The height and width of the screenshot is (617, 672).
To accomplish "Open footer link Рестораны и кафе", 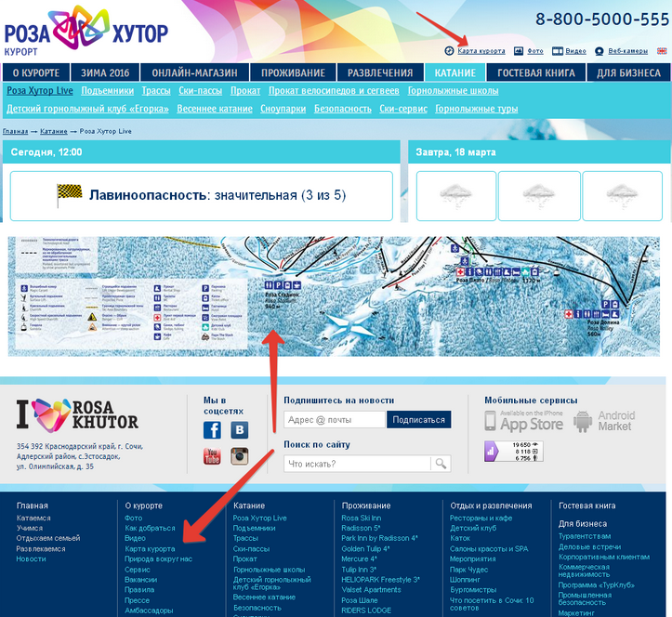I will [x=481, y=518].
